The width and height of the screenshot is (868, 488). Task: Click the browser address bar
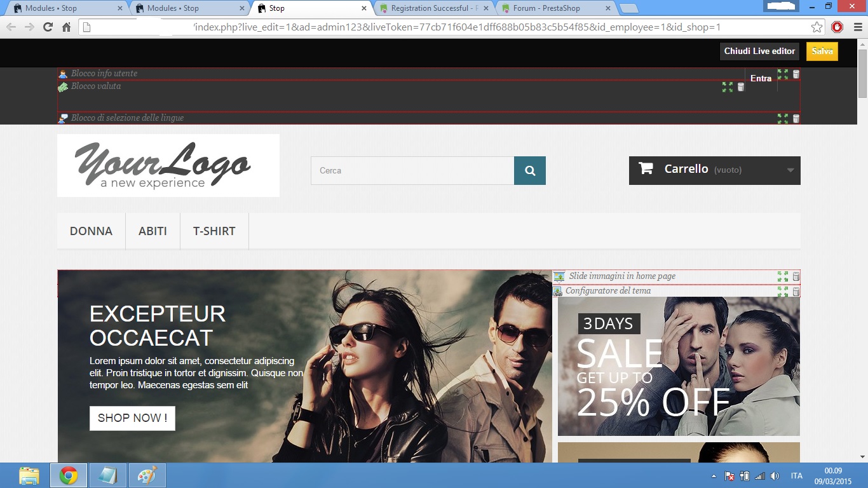452,27
